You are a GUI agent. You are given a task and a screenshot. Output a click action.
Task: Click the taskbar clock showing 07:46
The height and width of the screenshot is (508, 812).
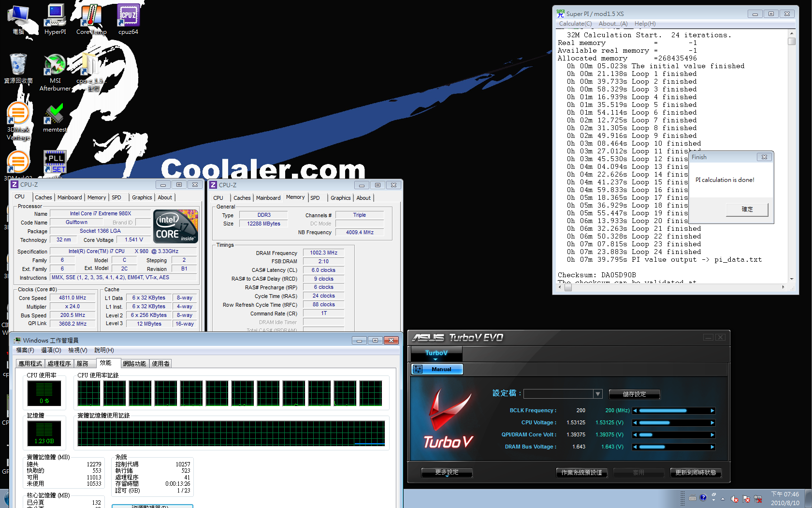pos(785,498)
